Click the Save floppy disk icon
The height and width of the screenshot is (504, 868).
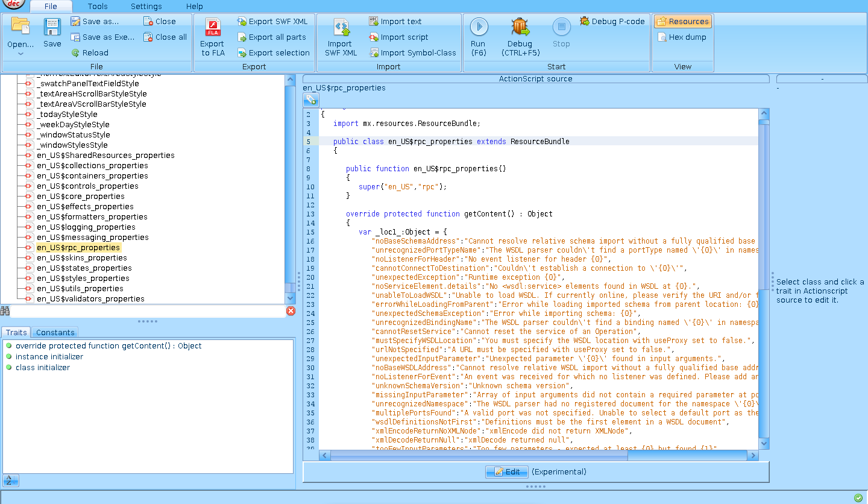tap(52, 28)
